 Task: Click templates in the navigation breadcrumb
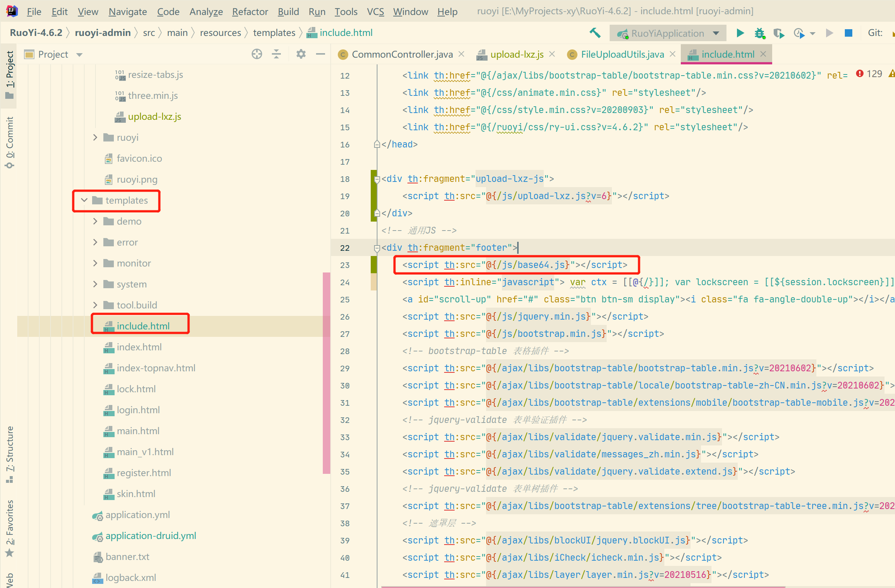pyautogui.click(x=274, y=33)
